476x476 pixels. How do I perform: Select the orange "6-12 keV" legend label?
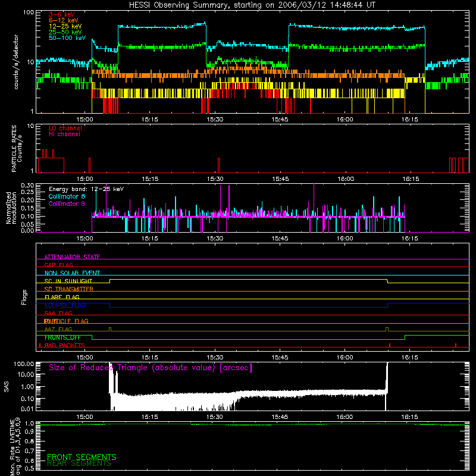tap(64, 20)
